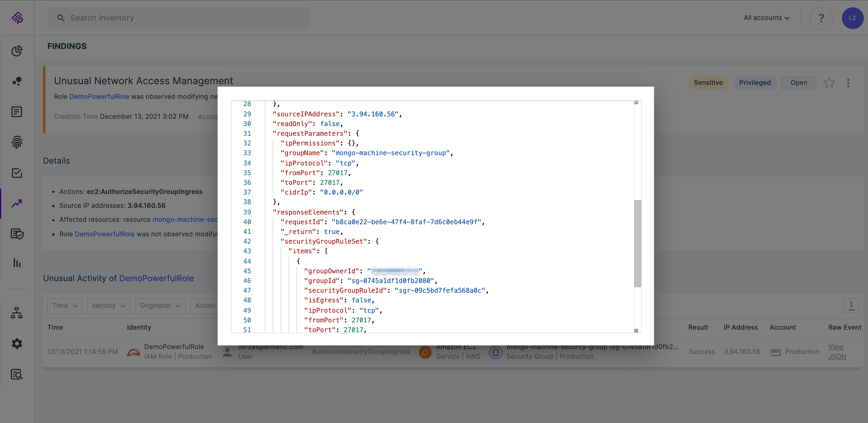The image size is (868, 423).
Task: Open Settings via the gear icon
Action: [x=17, y=343]
